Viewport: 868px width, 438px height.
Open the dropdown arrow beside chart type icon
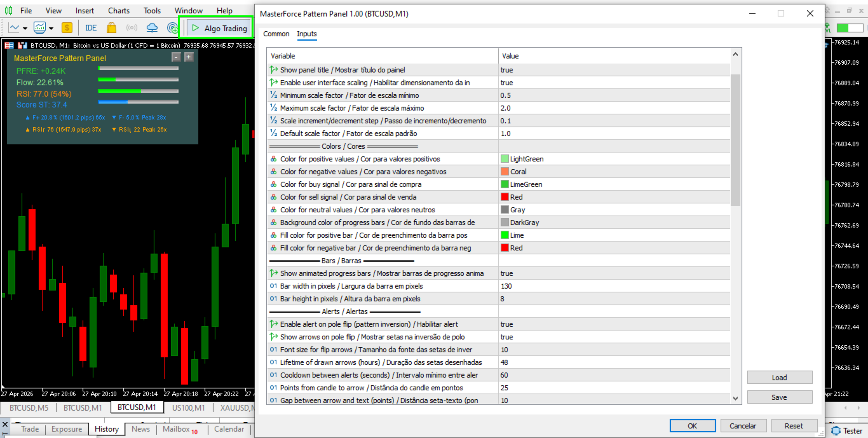(x=25, y=29)
